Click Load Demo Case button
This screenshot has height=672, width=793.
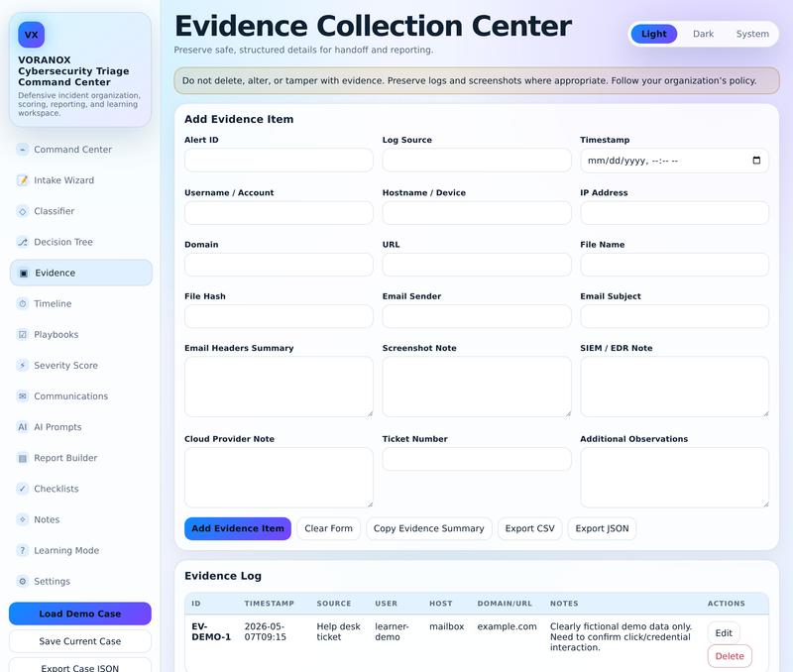point(80,614)
